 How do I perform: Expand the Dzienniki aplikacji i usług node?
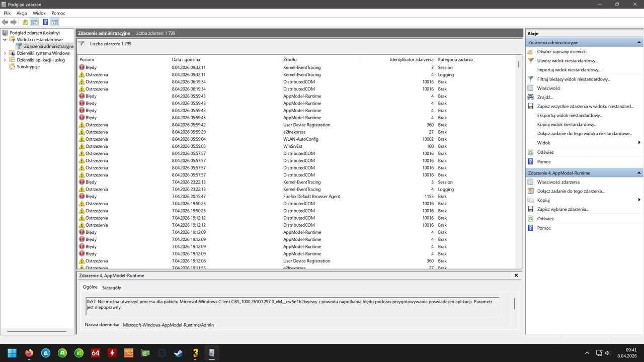[5, 60]
